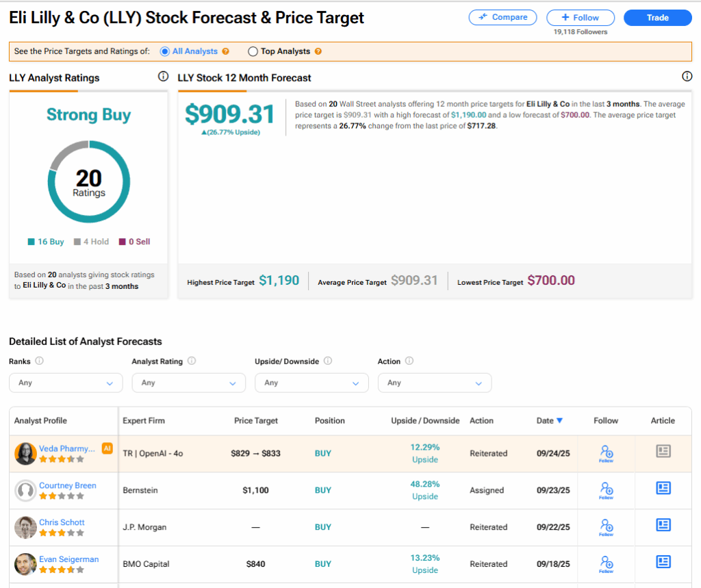Click the J.P. Morgan firm cell
Image resolution: width=701 pixels, height=588 pixels.
pos(144,527)
